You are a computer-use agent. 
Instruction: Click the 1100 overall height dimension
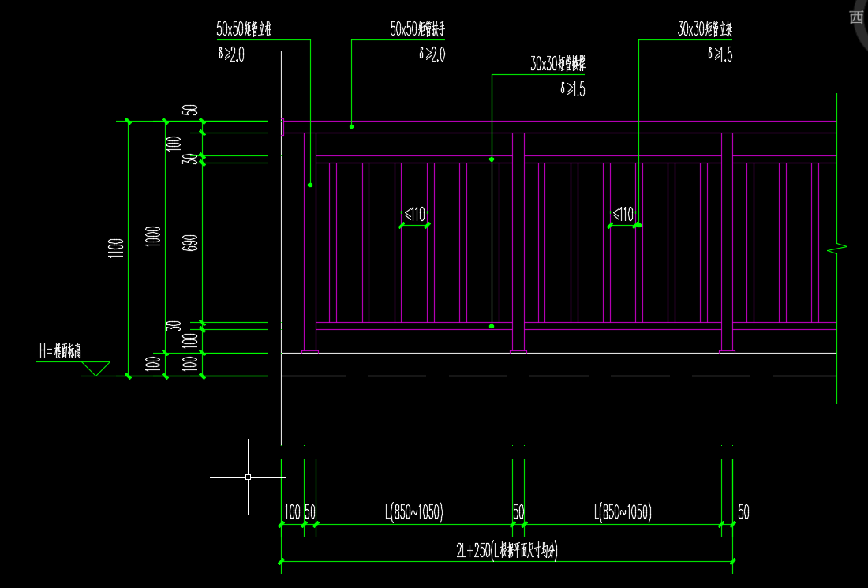coord(118,249)
